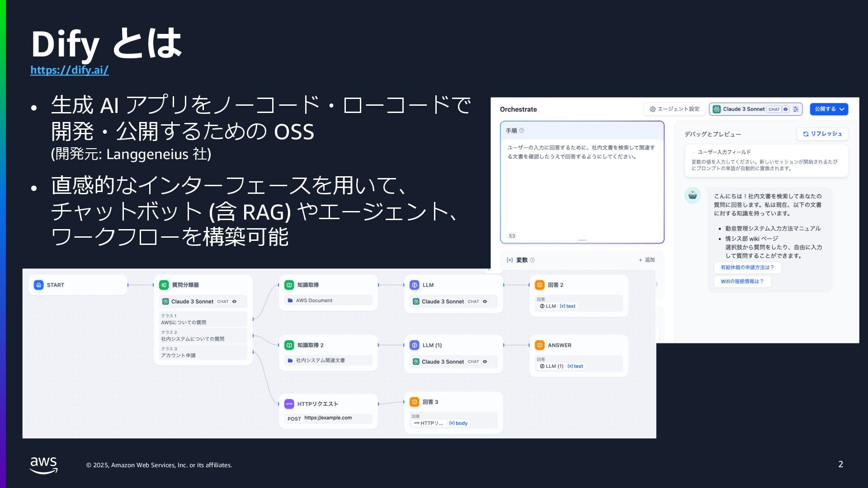The height and width of the screenshot is (488, 868).
Task: Click the START node home icon
Action: coord(39,285)
